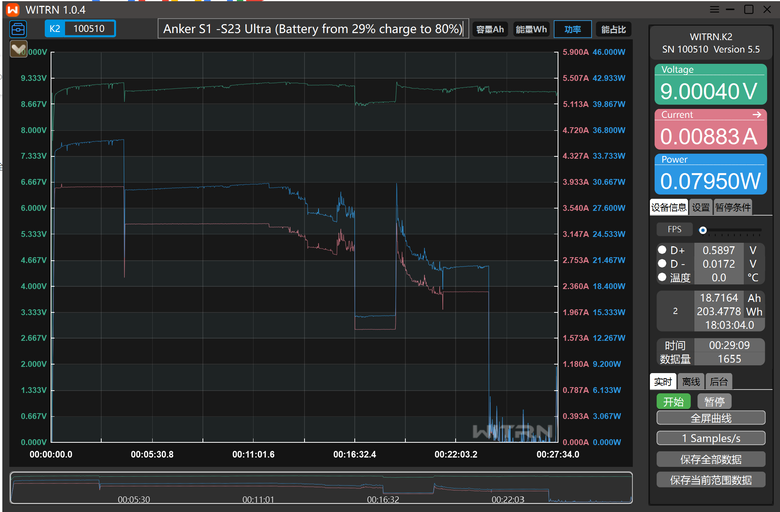Image resolution: width=780 pixels, height=512 pixels.
Task: Click the 46.000W axis label
Action: pos(609,52)
